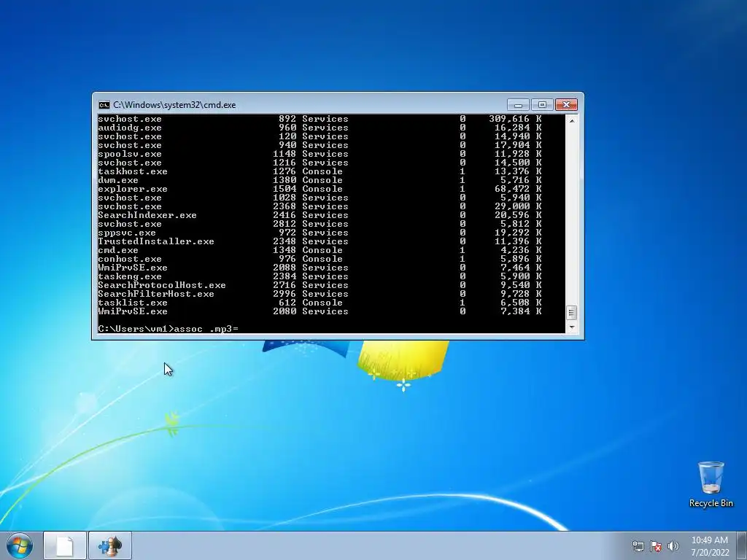Click the TrustedInstaller.exe process name
Image resolution: width=747 pixels, height=560 pixels.
click(x=156, y=241)
